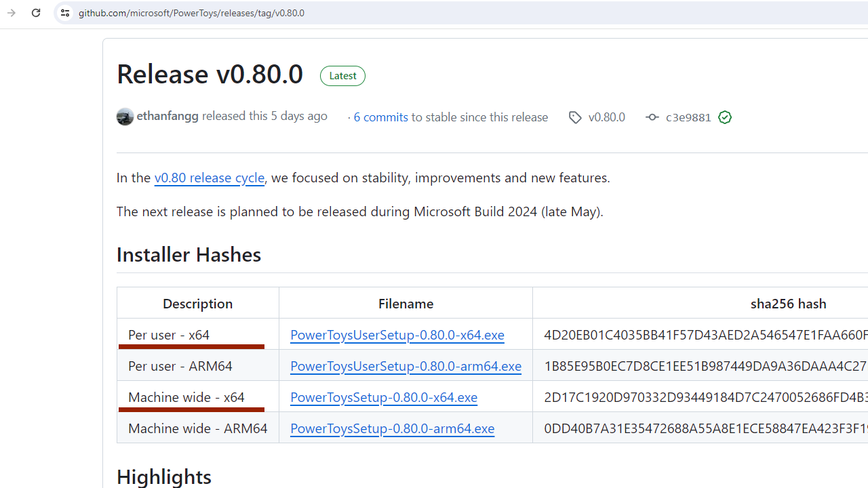
Task: Open the v0.80 release cycle link
Action: (x=210, y=177)
